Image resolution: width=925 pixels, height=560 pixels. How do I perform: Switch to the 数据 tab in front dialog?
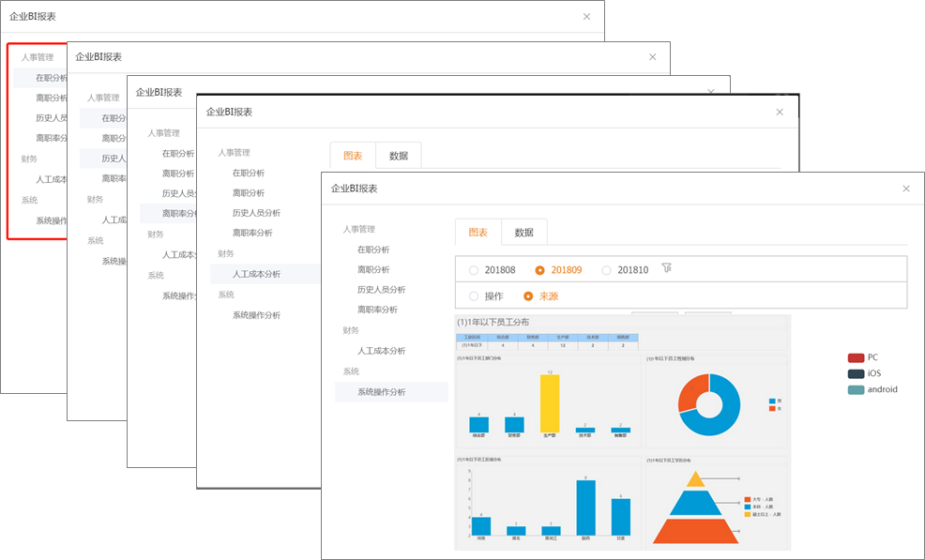[x=523, y=233]
